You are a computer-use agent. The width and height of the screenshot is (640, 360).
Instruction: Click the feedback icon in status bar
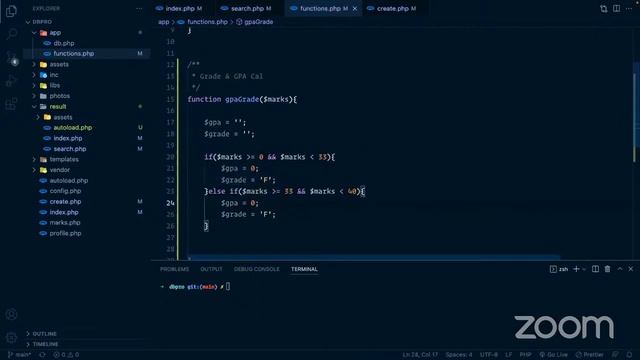[x=615, y=355]
